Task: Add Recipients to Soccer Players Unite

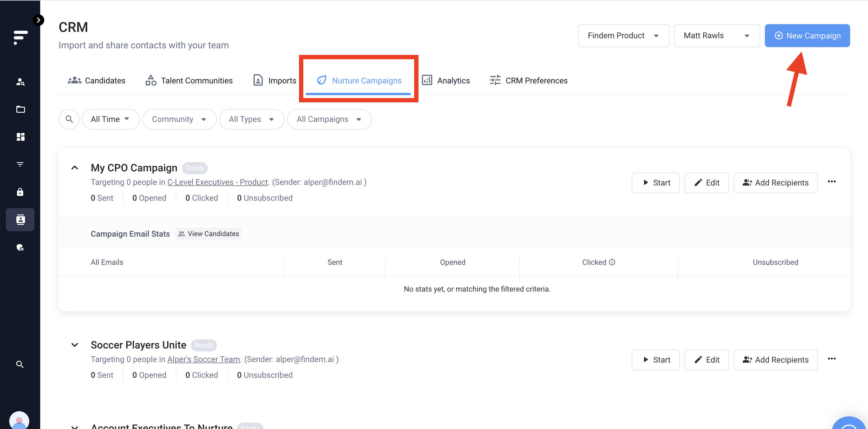Action: [776, 359]
